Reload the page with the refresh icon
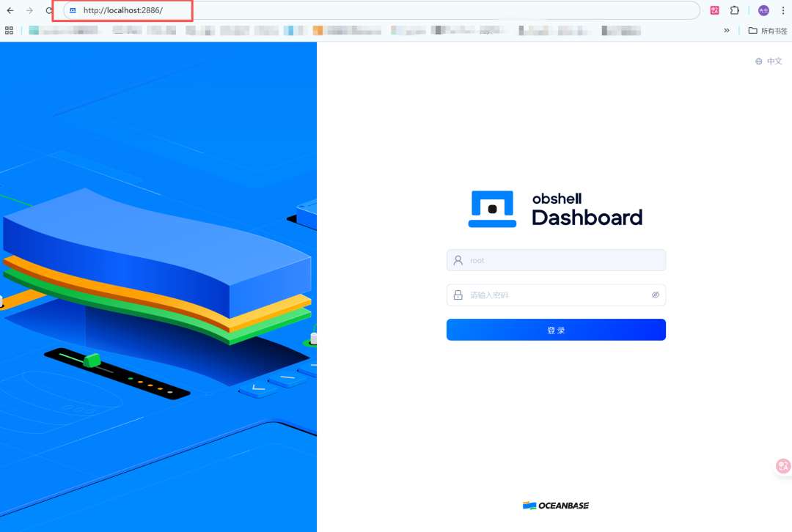Screen dimensions: 792x532 click(49, 10)
